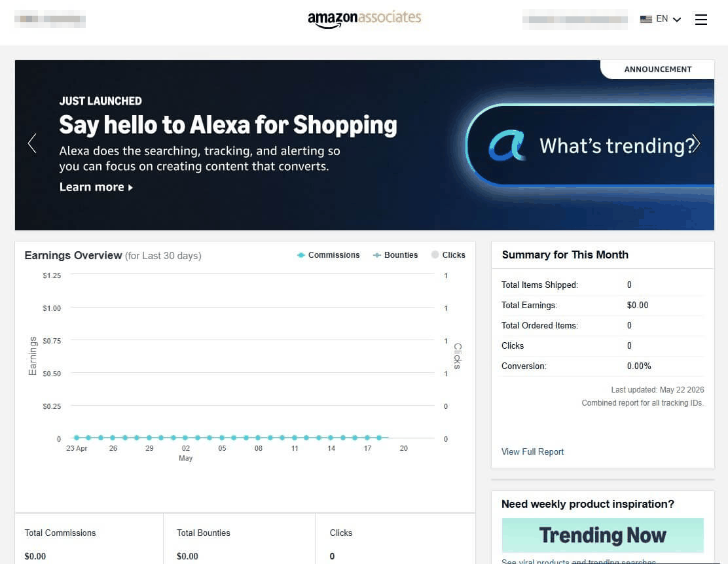Click Say hello to Alexa for Shopping headline

pyautogui.click(x=228, y=126)
